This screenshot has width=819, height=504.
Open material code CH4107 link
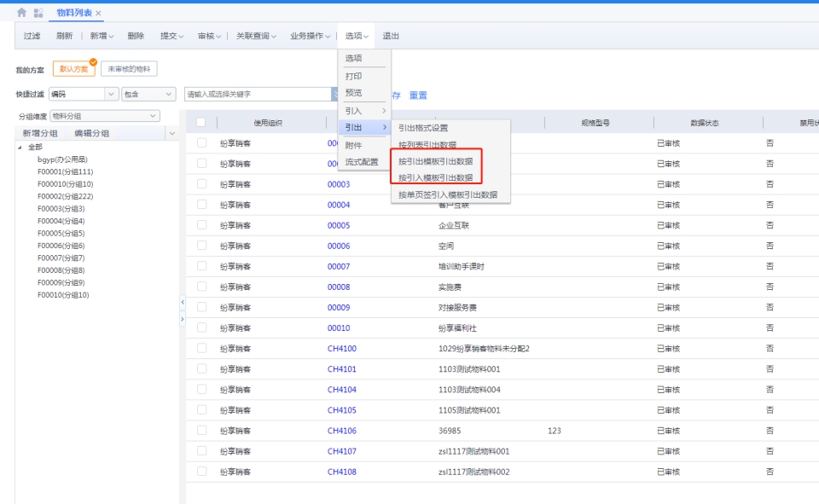click(341, 451)
